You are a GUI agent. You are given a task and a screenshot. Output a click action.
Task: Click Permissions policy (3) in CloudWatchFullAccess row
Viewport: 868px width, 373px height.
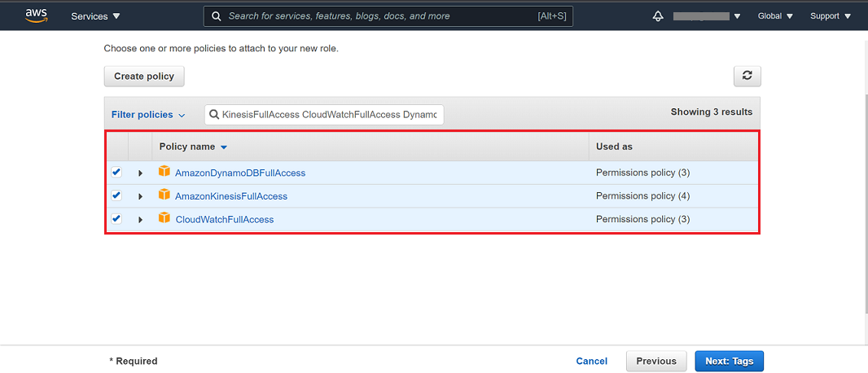pos(642,219)
